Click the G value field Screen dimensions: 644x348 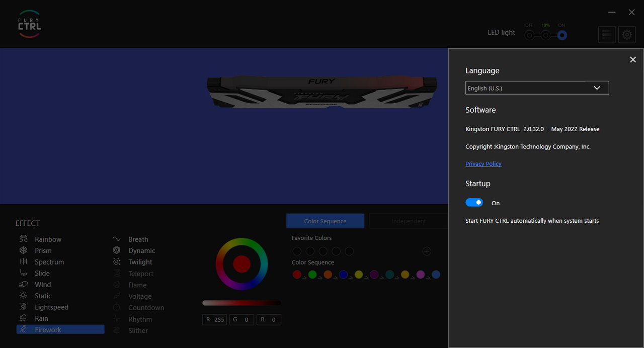click(242, 319)
